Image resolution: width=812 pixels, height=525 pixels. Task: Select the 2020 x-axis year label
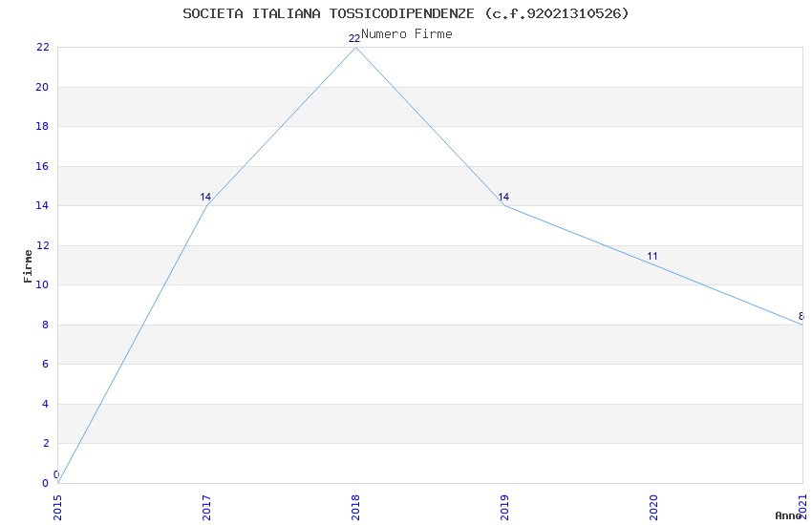(x=653, y=508)
